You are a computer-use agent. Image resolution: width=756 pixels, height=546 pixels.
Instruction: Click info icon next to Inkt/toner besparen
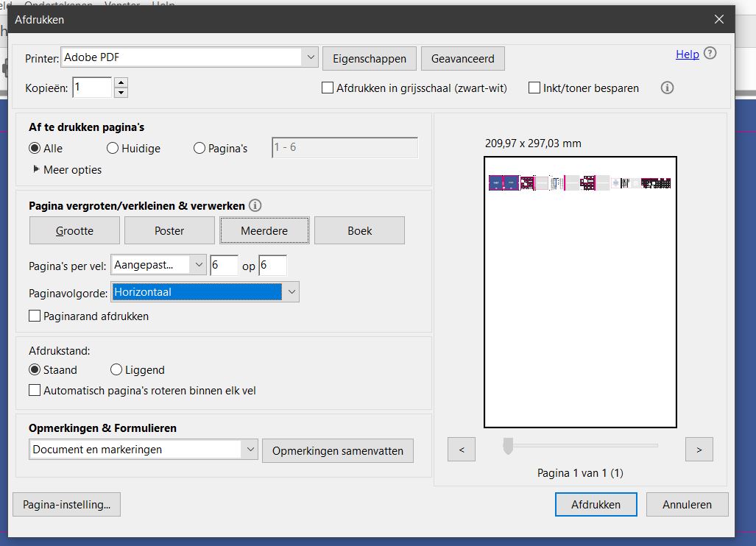click(667, 88)
